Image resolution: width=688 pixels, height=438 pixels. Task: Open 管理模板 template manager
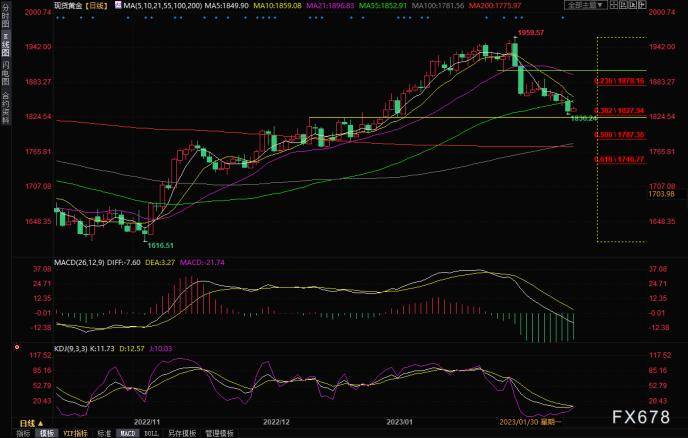coord(219,433)
